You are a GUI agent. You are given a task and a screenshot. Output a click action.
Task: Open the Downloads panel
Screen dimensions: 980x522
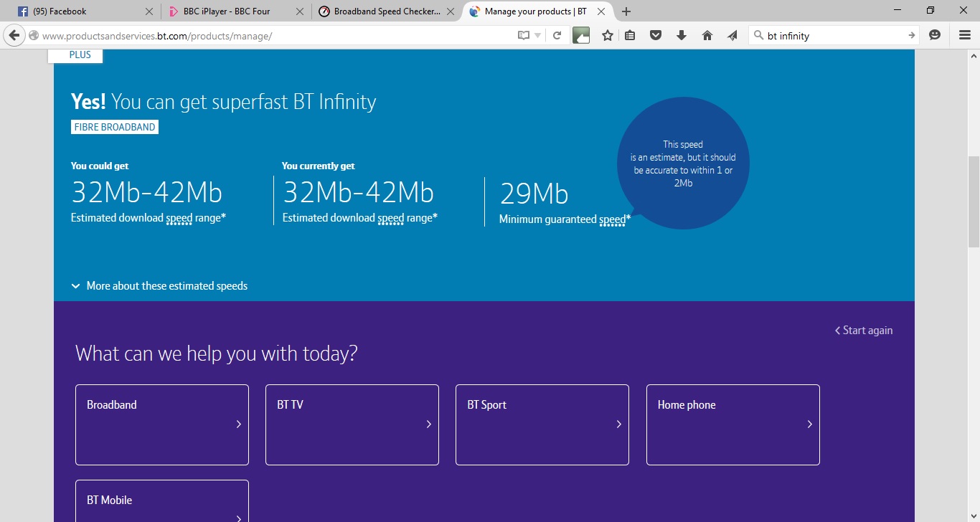click(x=681, y=34)
